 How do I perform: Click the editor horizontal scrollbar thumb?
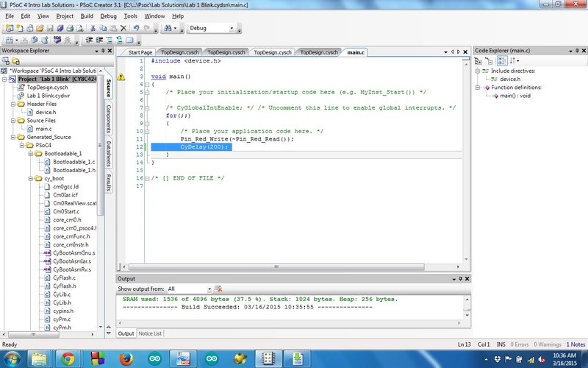(x=276, y=267)
